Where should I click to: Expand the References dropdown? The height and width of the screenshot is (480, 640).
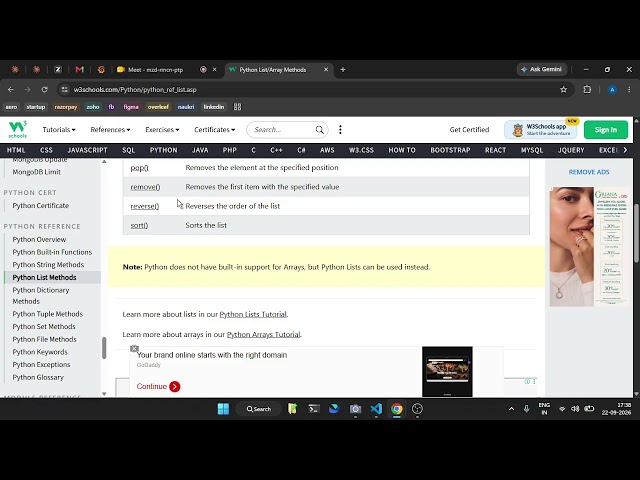coord(110,130)
